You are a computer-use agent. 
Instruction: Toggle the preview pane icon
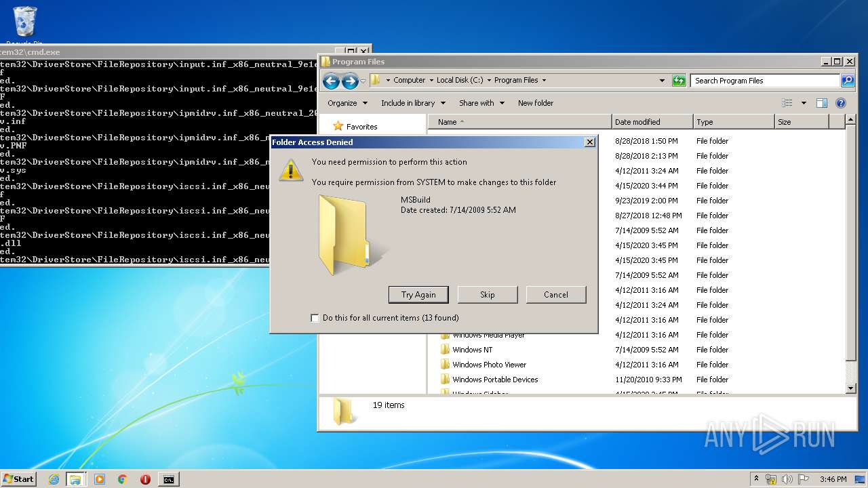tap(821, 103)
